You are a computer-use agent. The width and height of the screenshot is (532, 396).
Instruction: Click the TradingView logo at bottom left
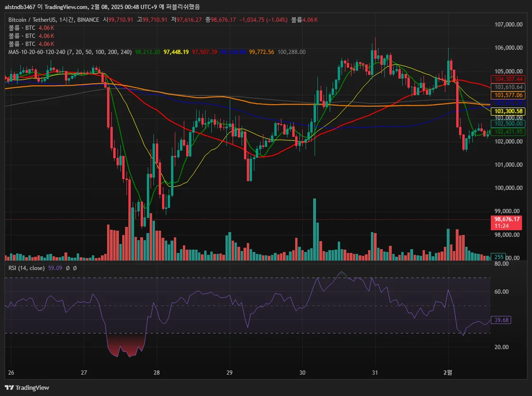point(27,387)
